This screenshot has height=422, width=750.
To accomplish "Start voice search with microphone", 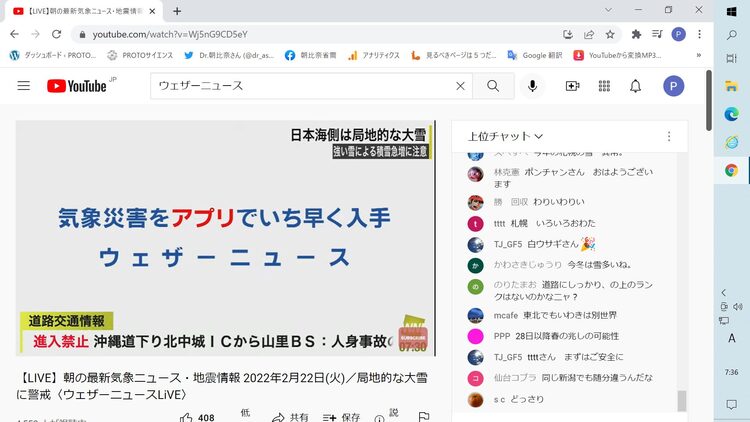I will point(532,86).
